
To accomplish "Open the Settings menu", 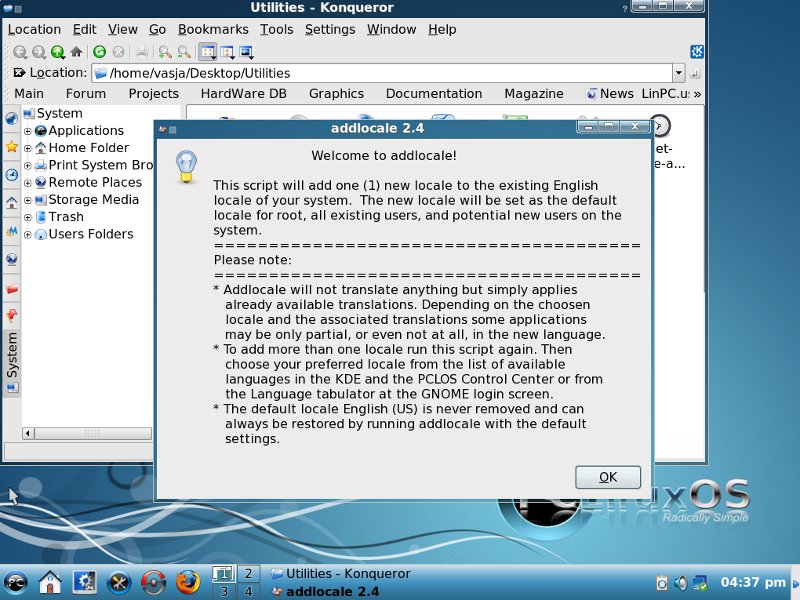I will 330,29.
